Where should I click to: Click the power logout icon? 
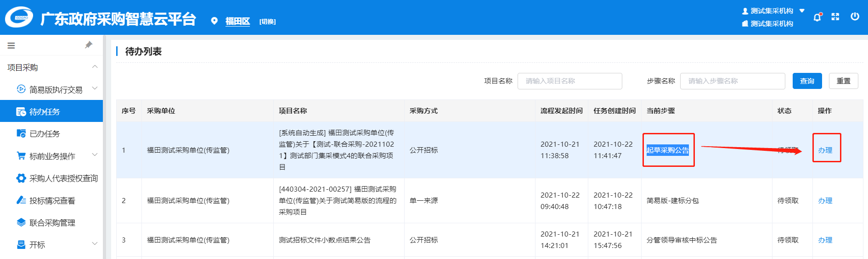(x=855, y=17)
